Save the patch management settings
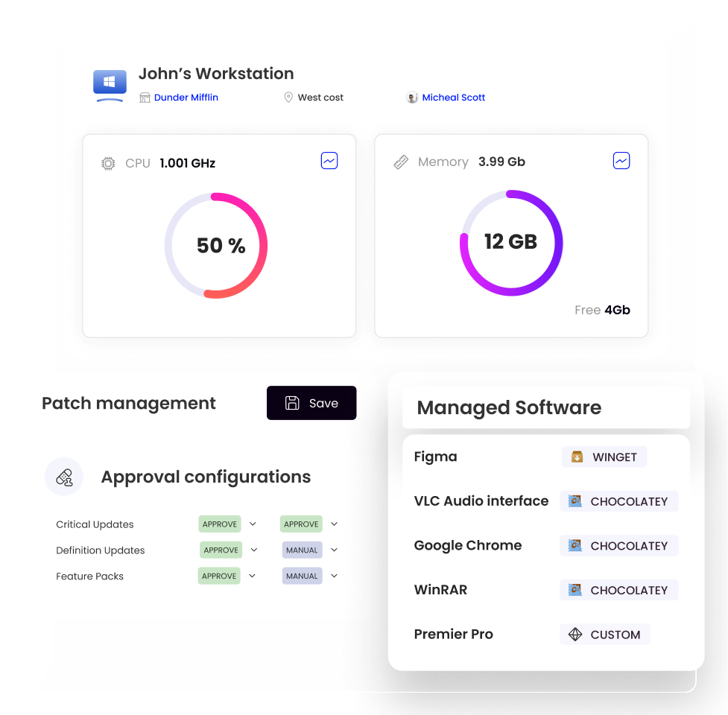728x715 pixels. click(x=311, y=403)
